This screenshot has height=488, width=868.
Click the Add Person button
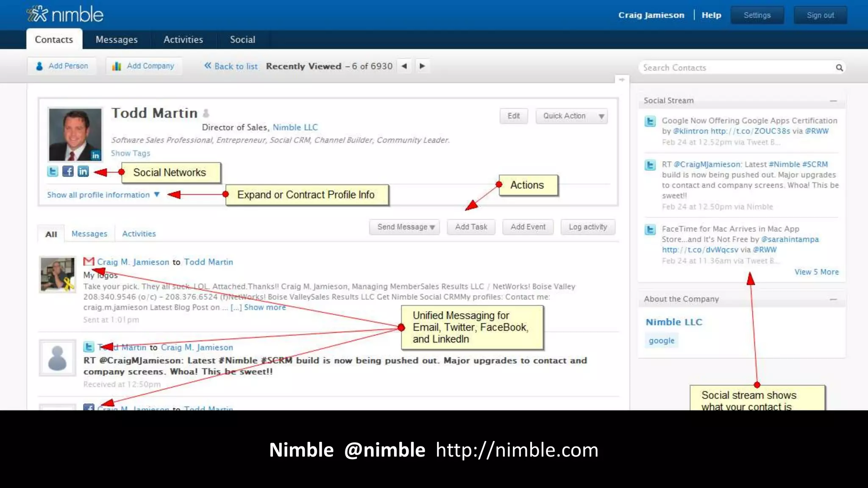click(x=62, y=66)
